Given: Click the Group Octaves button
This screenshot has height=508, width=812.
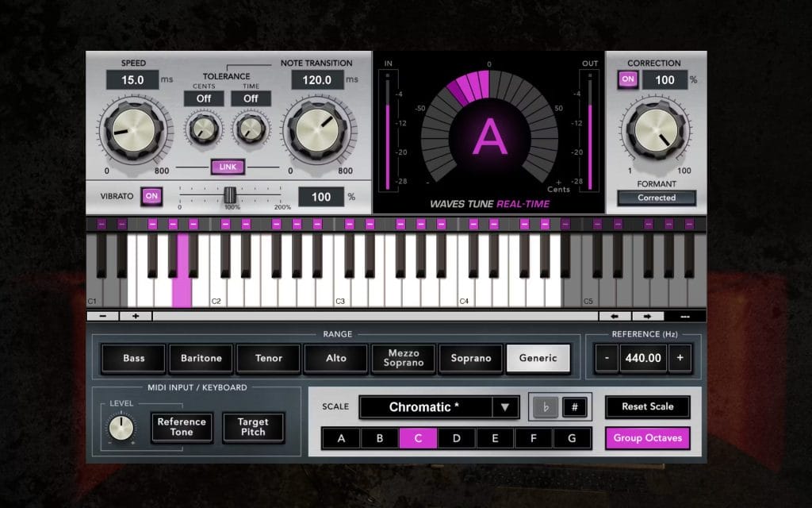Looking at the screenshot, I should [x=647, y=438].
